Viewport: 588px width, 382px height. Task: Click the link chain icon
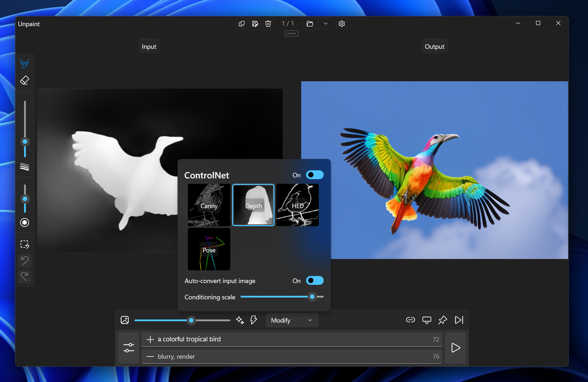tap(410, 320)
